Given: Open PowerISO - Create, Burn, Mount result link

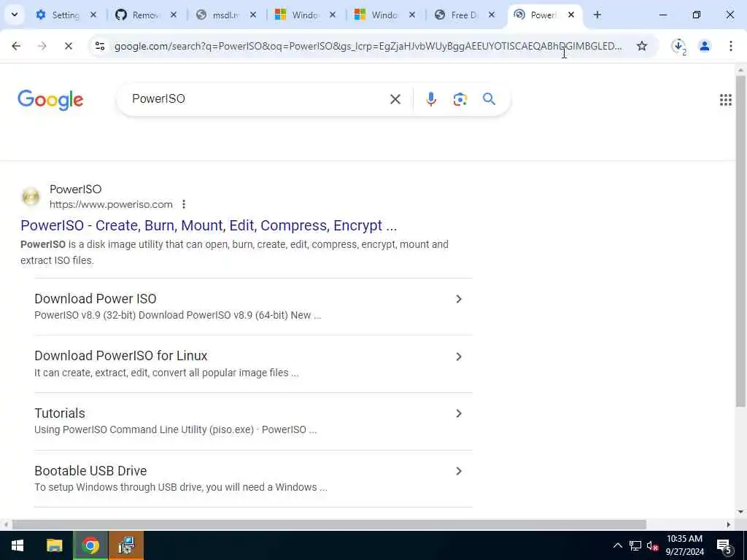Looking at the screenshot, I should coord(209,225).
